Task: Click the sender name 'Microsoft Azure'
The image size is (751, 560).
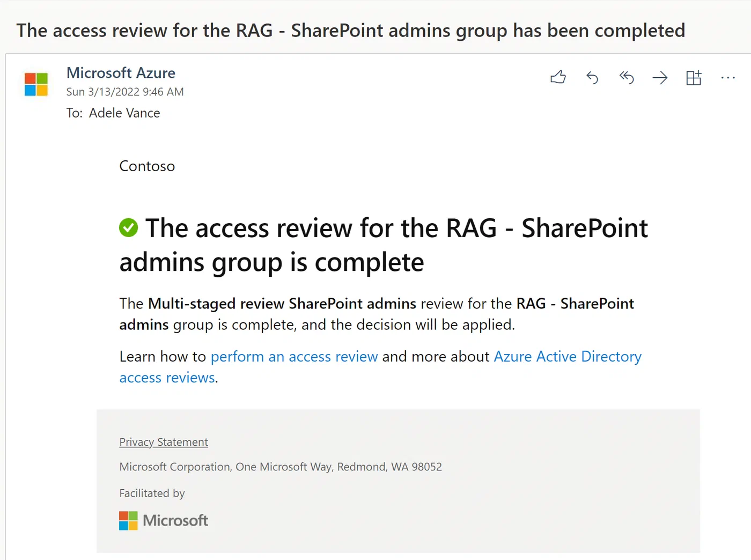Action: tap(121, 73)
